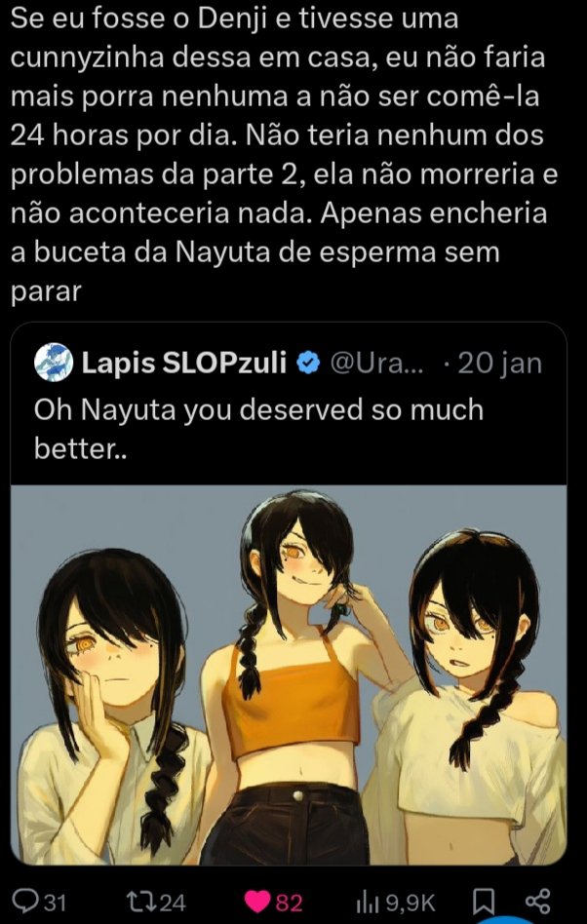
Task: Click the 31 replies count
Action: 55,903
